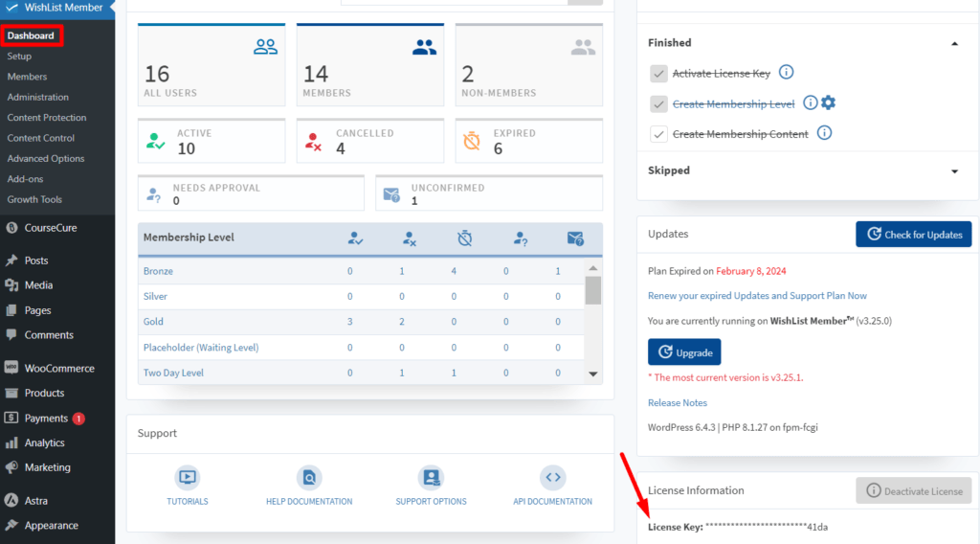The width and height of the screenshot is (980, 544).
Task: Open the Setup submenu item
Action: (19, 57)
